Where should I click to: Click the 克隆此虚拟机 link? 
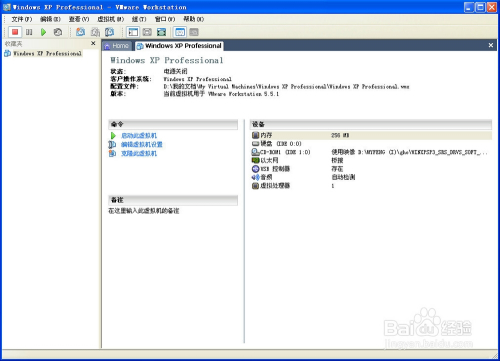click(x=139, y=153)
